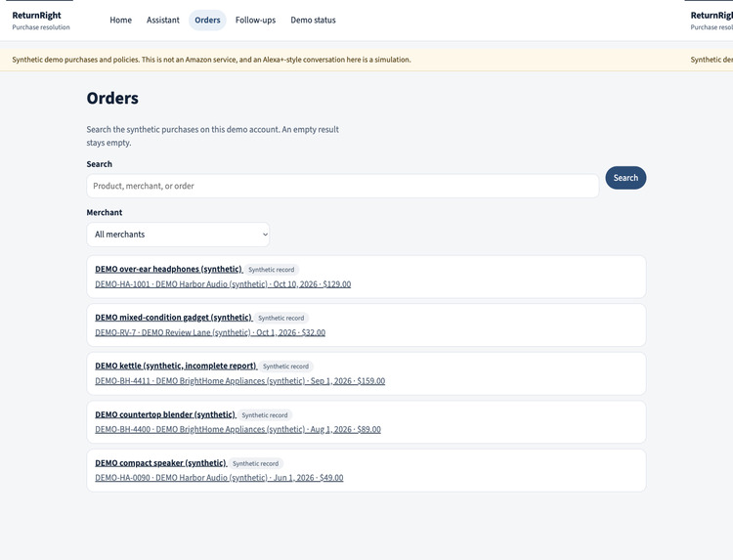Click the blue Search button
Viewport: 733px width, 560px height.
[625, 178]
